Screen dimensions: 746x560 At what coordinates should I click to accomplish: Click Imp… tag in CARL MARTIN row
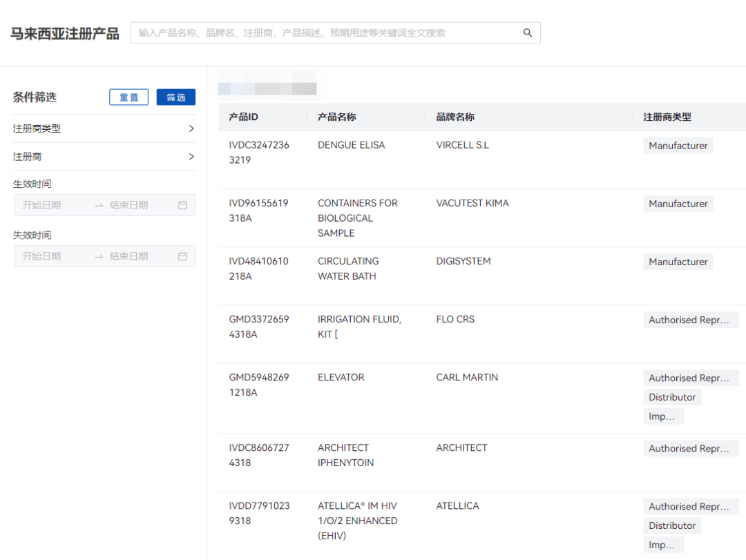click(x=664, y=416)
